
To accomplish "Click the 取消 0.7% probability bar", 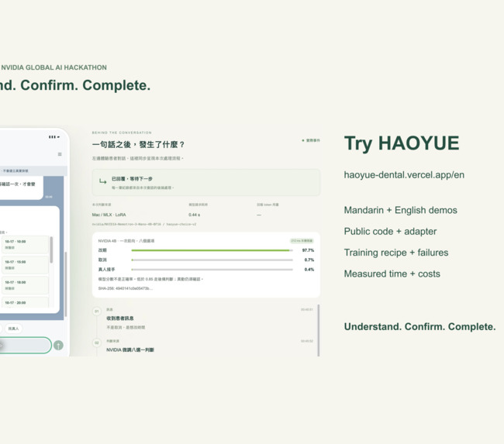I will coord(212,260).
